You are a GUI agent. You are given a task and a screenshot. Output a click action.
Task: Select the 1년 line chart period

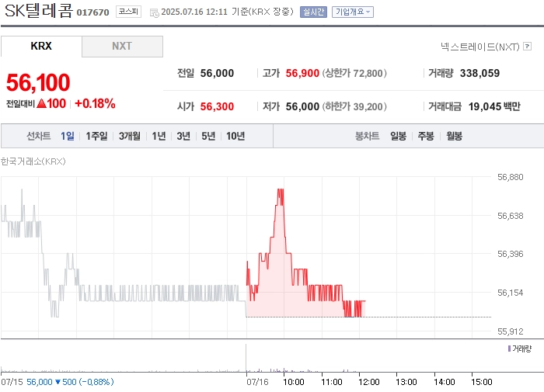click(x=159, y=136)
